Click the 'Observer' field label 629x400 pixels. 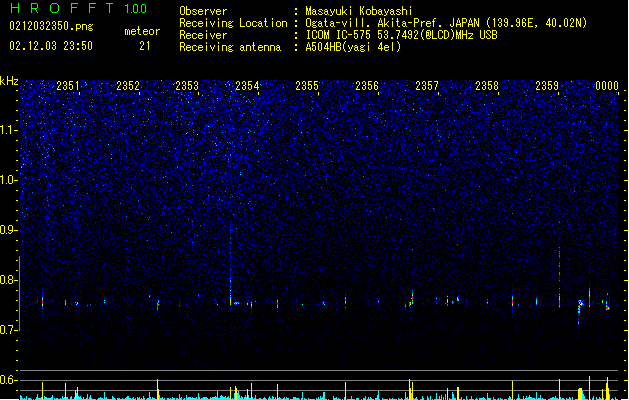click(x=203, y=11)
